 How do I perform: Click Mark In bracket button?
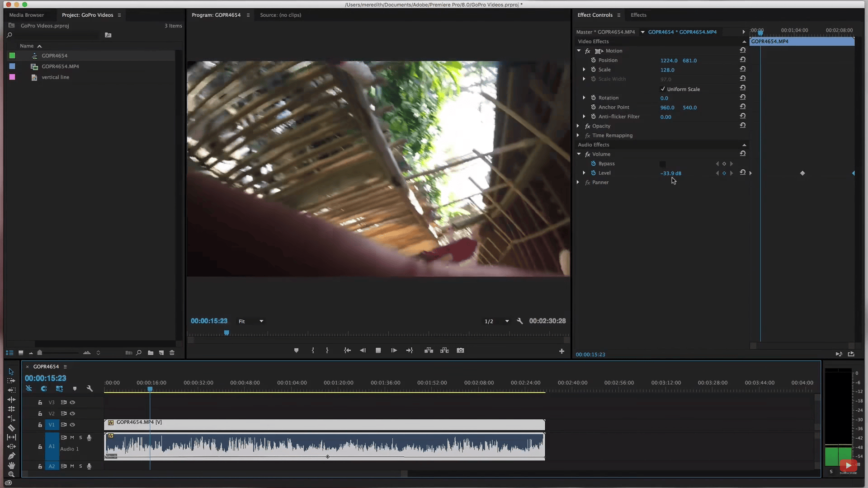tap(313, 351)
